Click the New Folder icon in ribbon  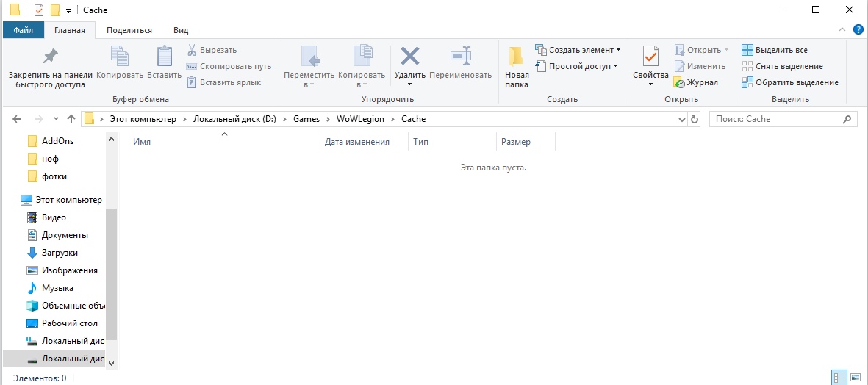[x=517, y=57]
